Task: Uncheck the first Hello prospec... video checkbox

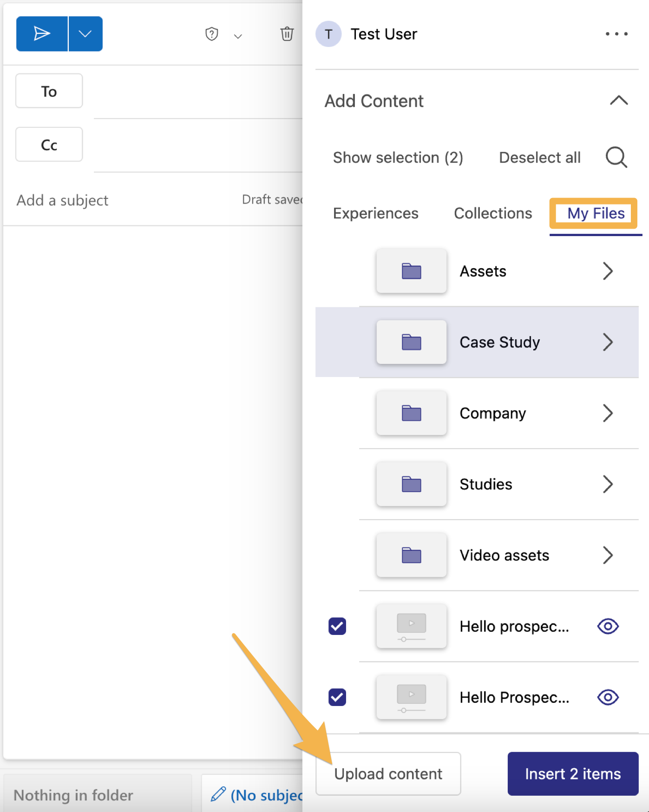Action: click(337, 626)
